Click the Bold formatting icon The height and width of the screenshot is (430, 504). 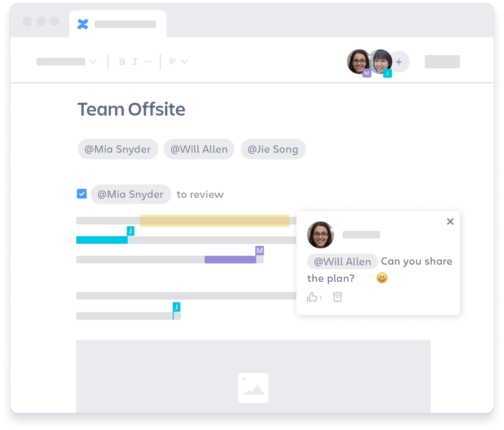click(122, 62)
